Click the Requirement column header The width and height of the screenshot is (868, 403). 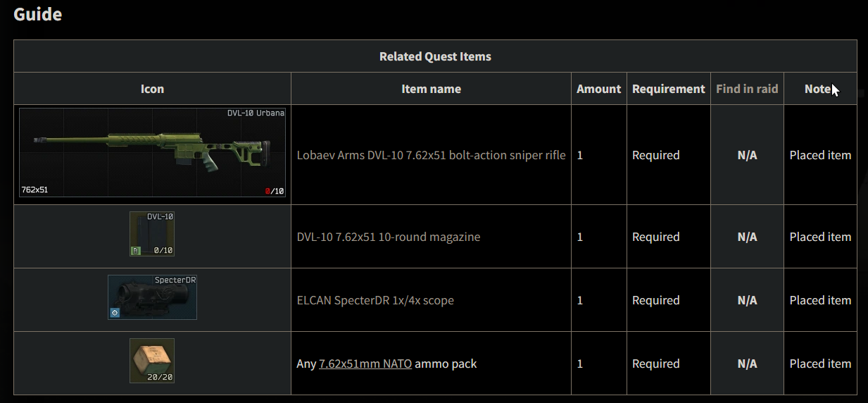pos(669,89)
